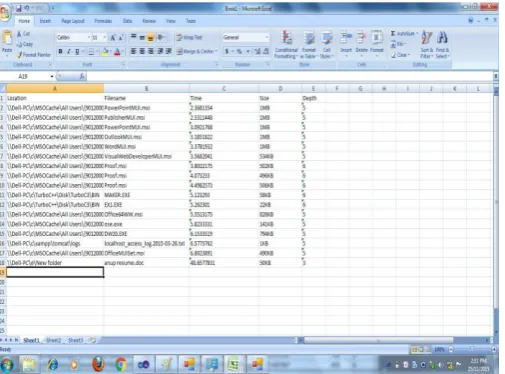Select cell containing anup resume.doc
Viewport: 505px width, 374px height.
tap(146, 263)
